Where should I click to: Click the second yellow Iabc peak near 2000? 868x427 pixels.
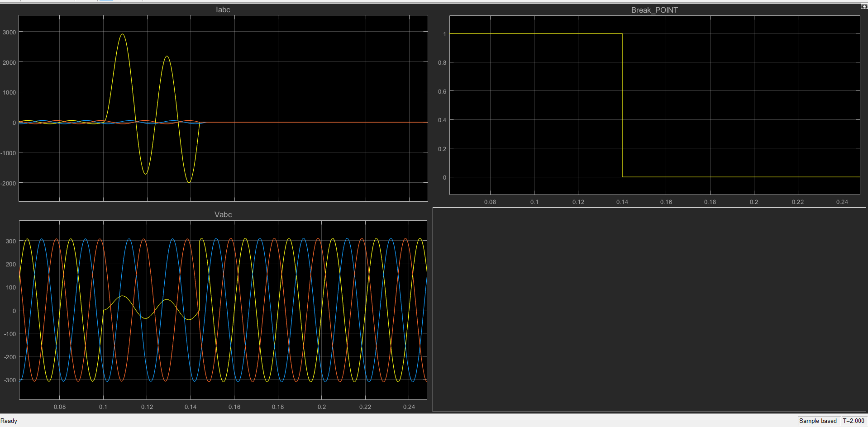[x=167, y=57]
